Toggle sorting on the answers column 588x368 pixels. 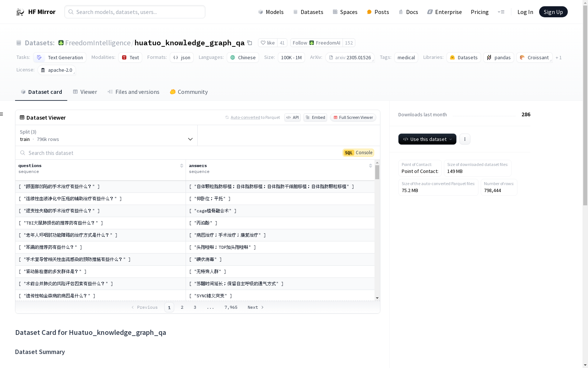click(x=370, y=166)
